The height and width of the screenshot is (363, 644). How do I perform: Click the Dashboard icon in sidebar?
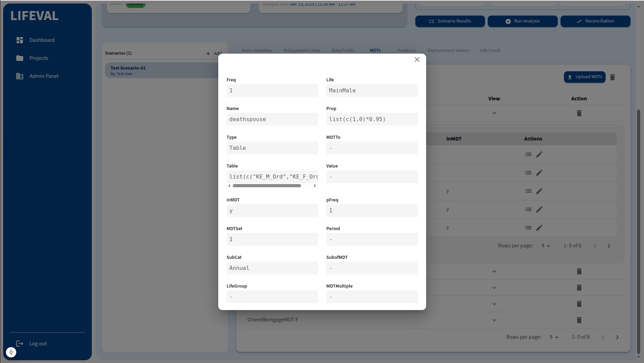click(20, 40)
